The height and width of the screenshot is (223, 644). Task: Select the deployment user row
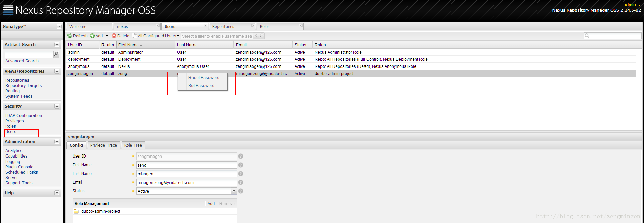click(350, 59)
